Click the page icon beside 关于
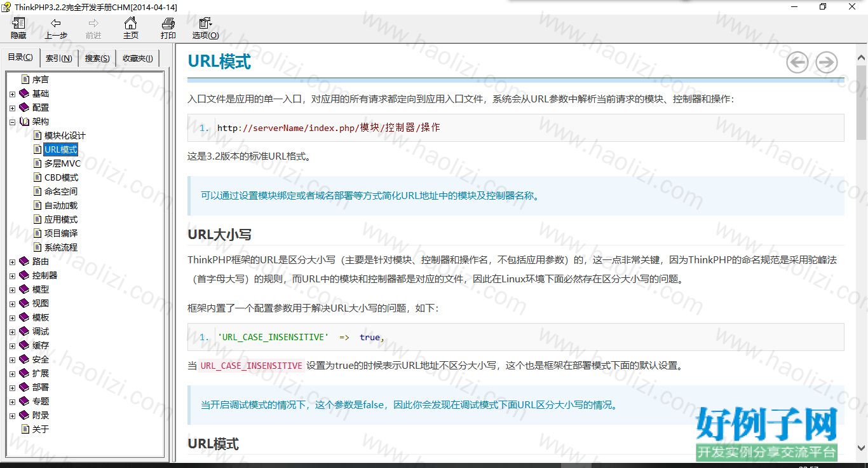Screen dimensions: 868x468 click(25, 429)
